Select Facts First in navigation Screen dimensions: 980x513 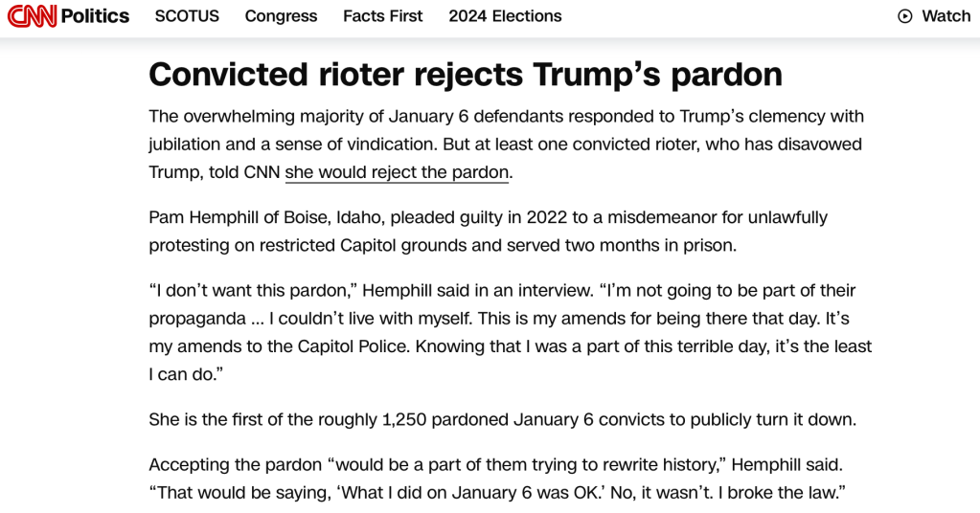click(x=382, y=16)
